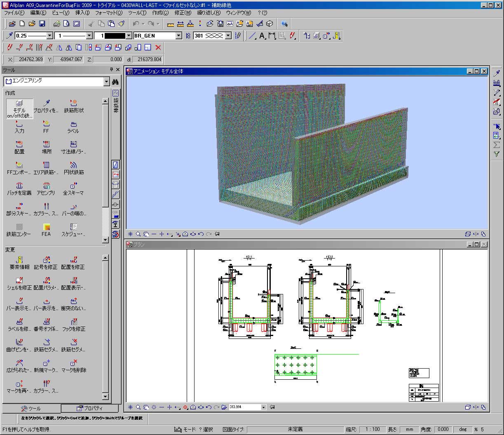This screenshot has height=435, width=504.
Task: Open the フォーマット menu
Action: pos(109,13)
